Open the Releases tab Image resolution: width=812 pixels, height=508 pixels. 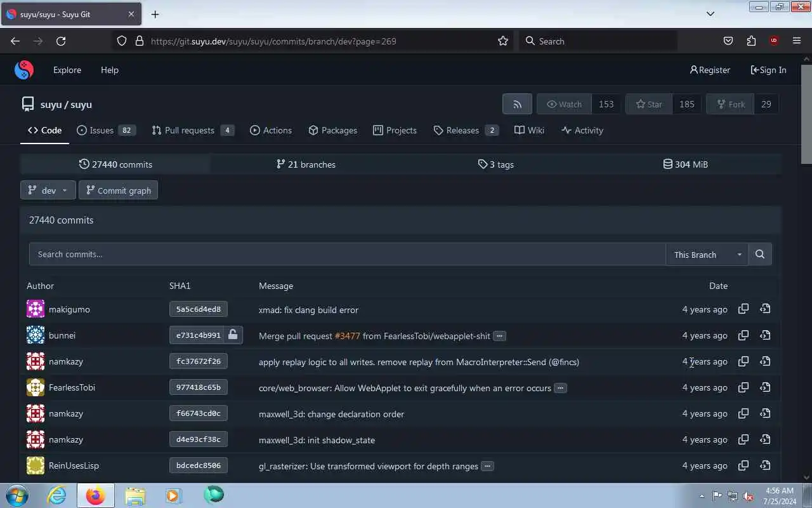[x=466, y=130]
